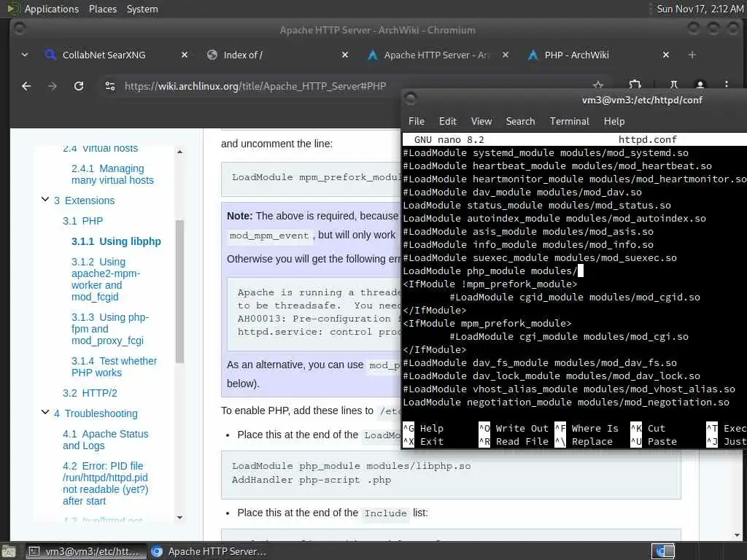Screen dimensions: 747x560
Task: Click the terminal window menu button
Action: (410, 98)
